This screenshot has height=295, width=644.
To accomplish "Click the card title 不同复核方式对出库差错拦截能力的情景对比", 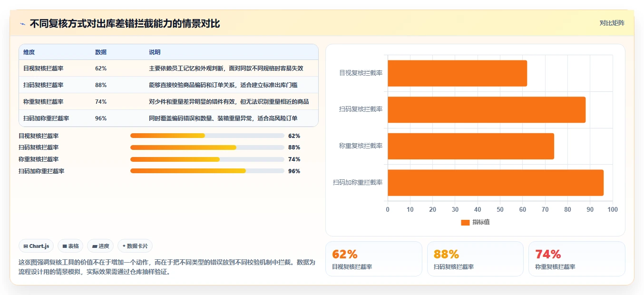I will pos(125,24).
